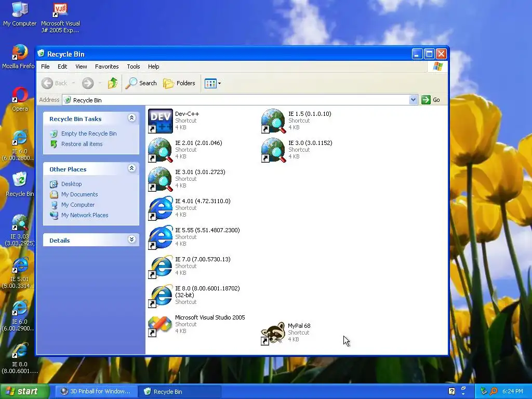Open the View menu

coord(81,66)
